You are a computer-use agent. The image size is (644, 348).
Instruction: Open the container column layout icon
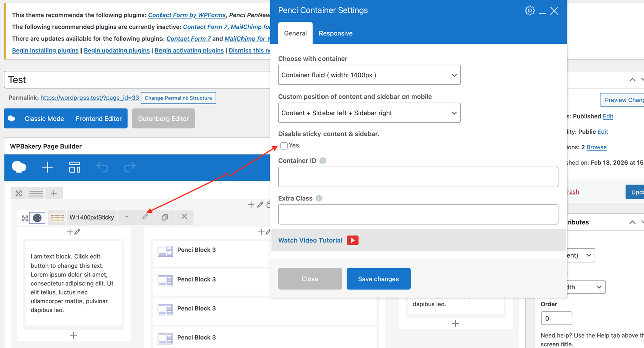57,218
